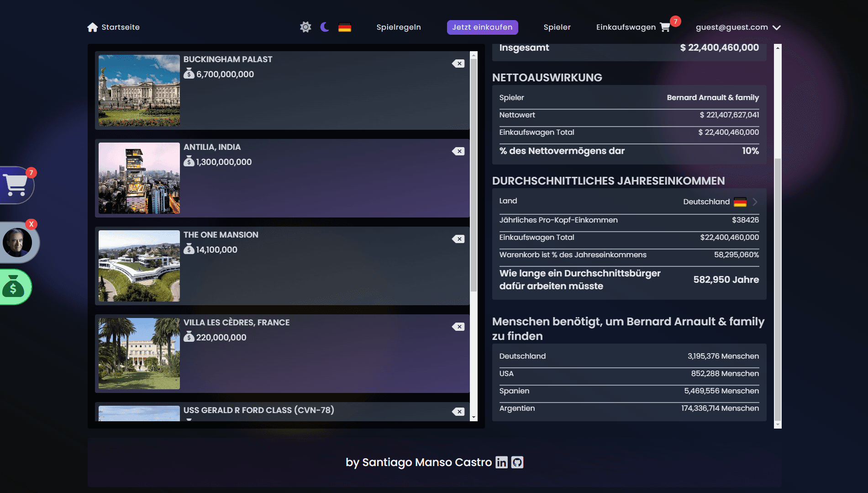868x493 pixels.
Task: Open the Buckingham Palast thumbnail
Action: click(139, 90)
